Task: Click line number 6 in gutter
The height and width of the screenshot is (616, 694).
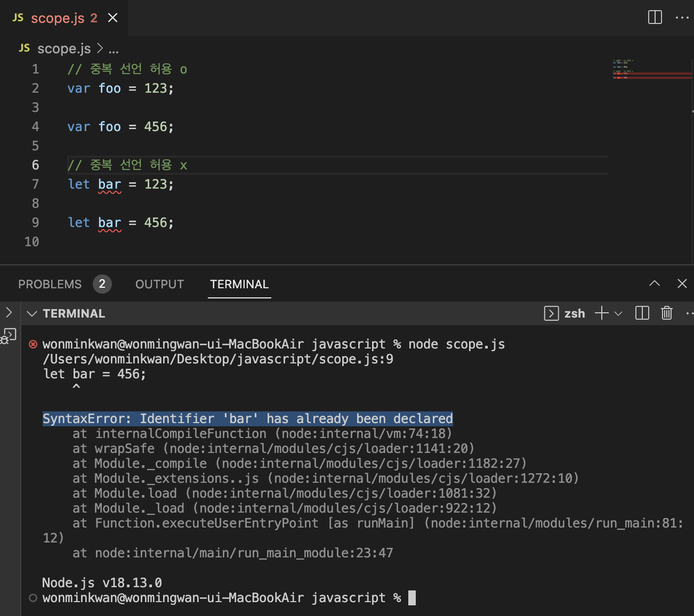Action: tap(35, 165)
